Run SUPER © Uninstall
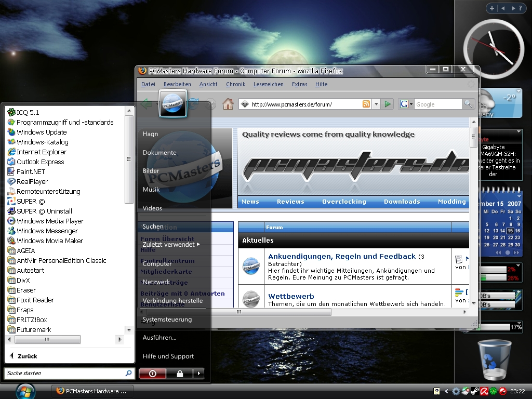This screenshot has height=399, width=532. coord(40,211)
